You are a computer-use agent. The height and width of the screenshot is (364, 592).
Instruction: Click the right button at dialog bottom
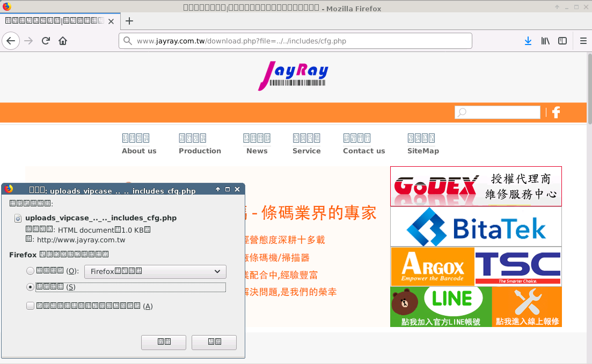(214, 342)
